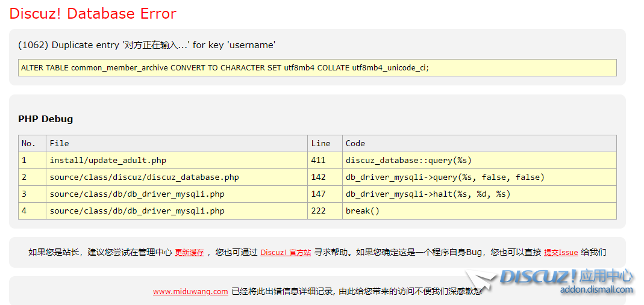
Task: Select the PHP Debug heading
Action: [x=46, y=119]
